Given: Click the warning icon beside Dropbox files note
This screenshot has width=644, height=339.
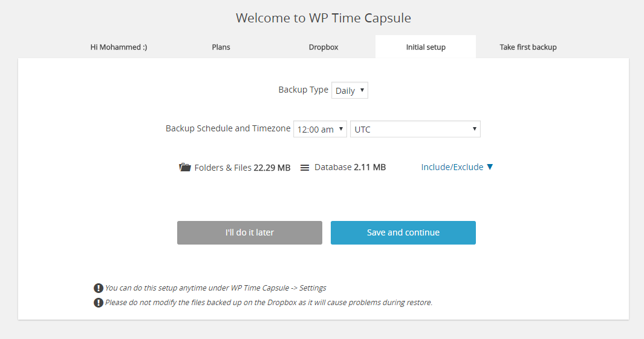Looking at the screenshot, I should point(98,303).
